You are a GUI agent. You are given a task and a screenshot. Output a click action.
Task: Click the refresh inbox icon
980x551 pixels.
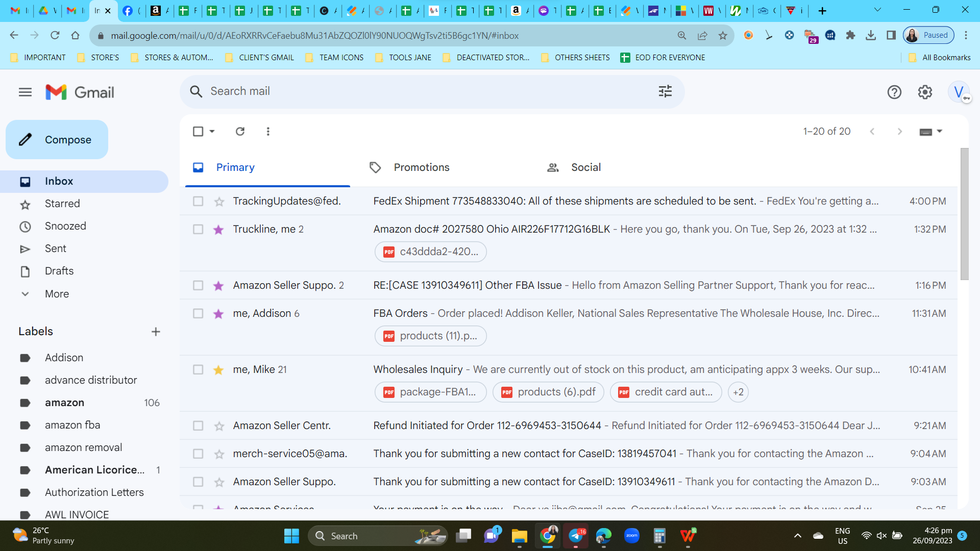(x=240, y=132)
